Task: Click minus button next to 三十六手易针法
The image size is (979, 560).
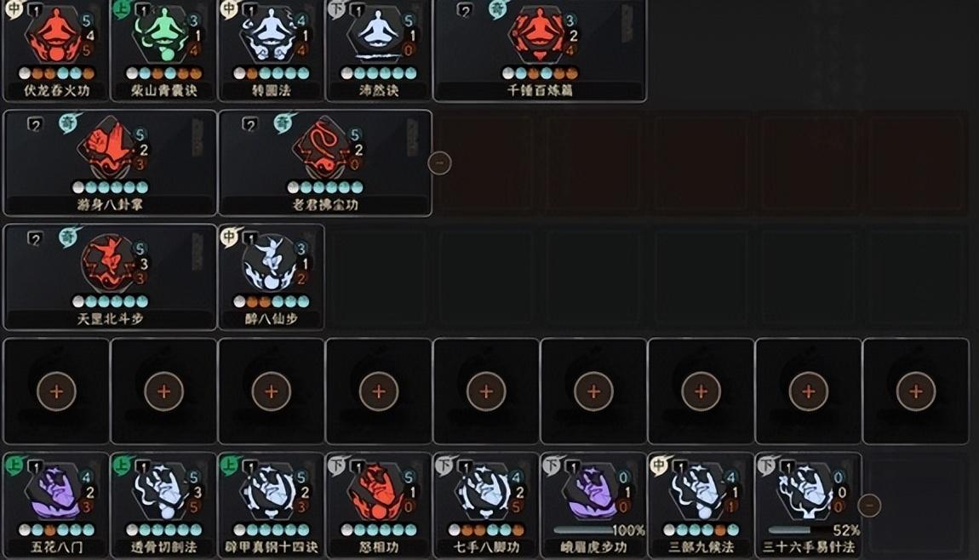Action: [x=870, y=505]
